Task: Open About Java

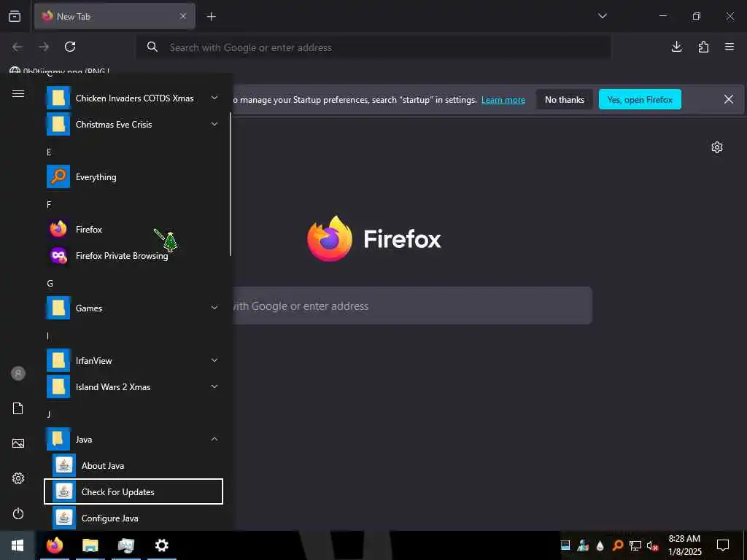Action: (x=133, y=465)
